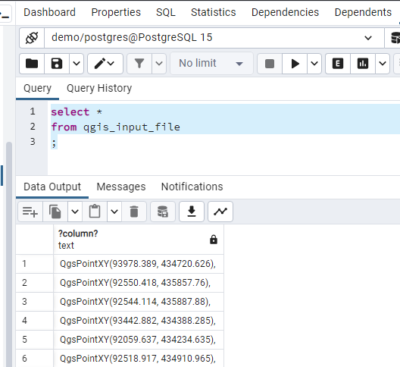Click the Paste clipboard icon
Image resolution: width=400 pixels, height=367 pixels.
pyautogui.click(x=94, y=211)
